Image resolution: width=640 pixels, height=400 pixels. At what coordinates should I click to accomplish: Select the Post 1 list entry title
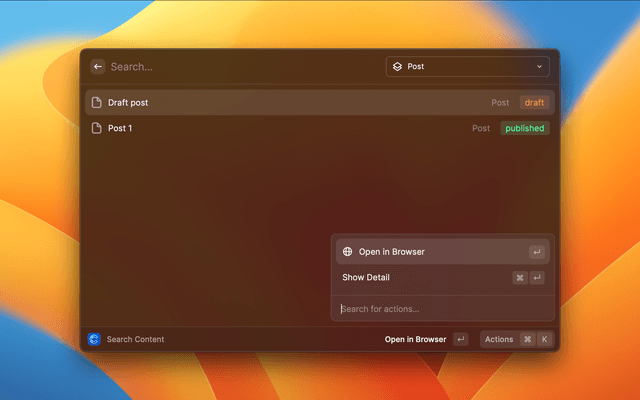tap(120, 128)
